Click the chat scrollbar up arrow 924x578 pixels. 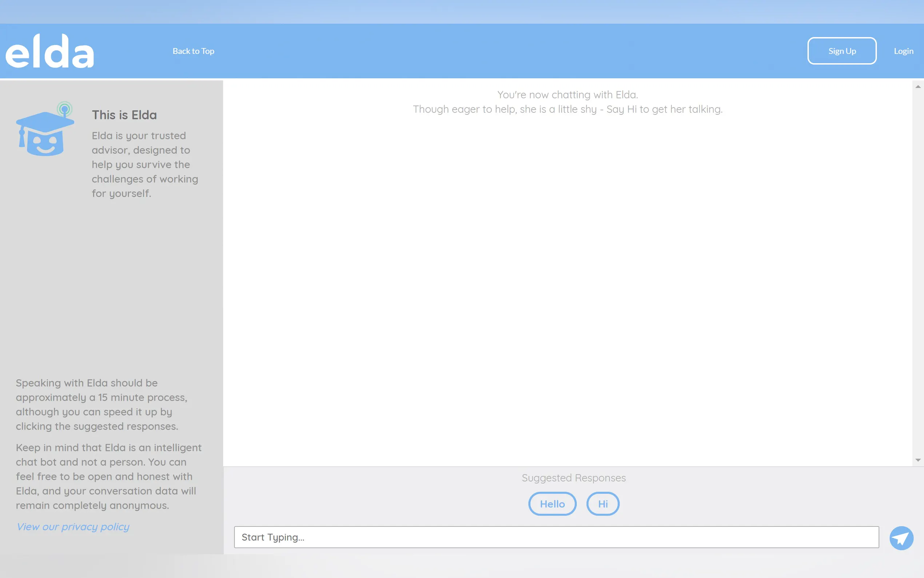tap(918, 87)
